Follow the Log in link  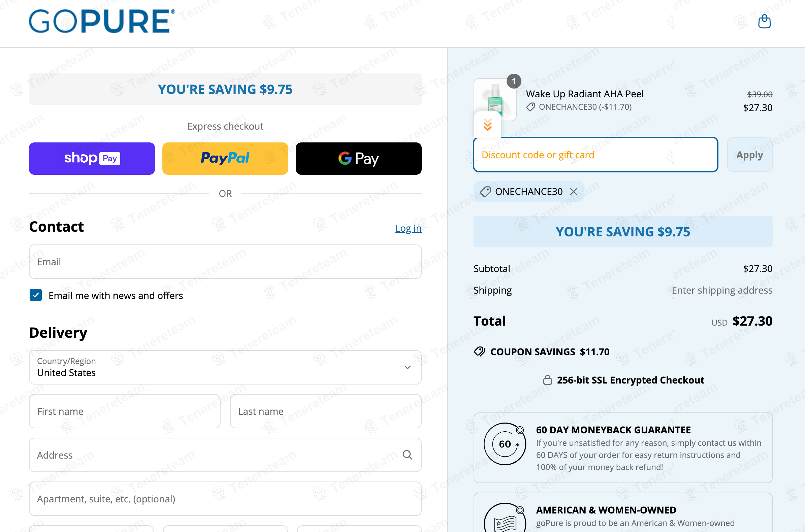click(x=408, y=228)
